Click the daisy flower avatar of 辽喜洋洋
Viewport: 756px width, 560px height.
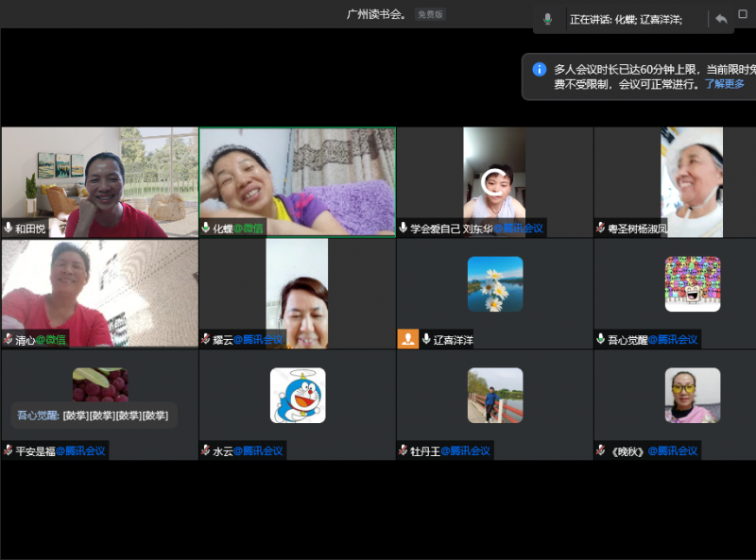pyautogui.click(x=494, y=283)
